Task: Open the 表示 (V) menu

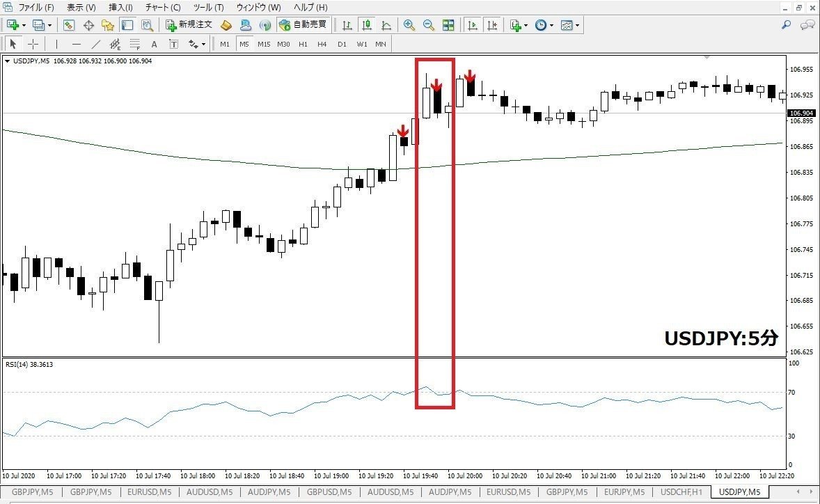Action: [x=81, y=8]
